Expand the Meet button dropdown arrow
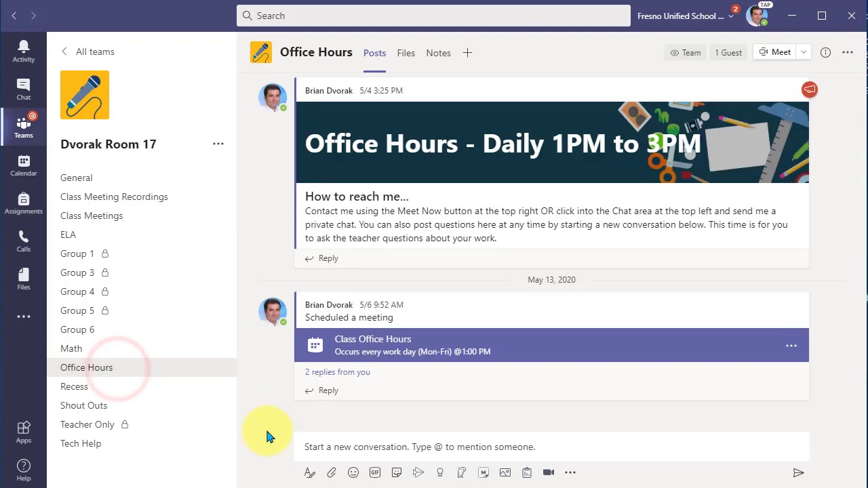This screenshot has height=488, width=868. [x=804, y=52]
